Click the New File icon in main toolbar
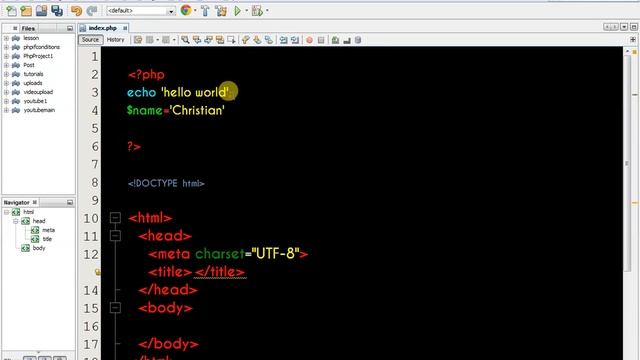This screenshot has width=640, height=360. click(x=11, y=11)
